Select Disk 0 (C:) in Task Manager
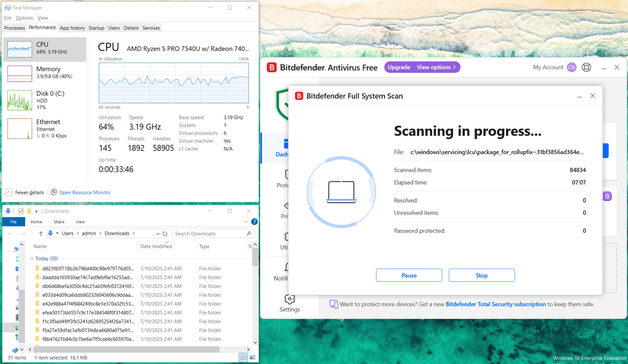628x364 pixels. click(45, 100)
